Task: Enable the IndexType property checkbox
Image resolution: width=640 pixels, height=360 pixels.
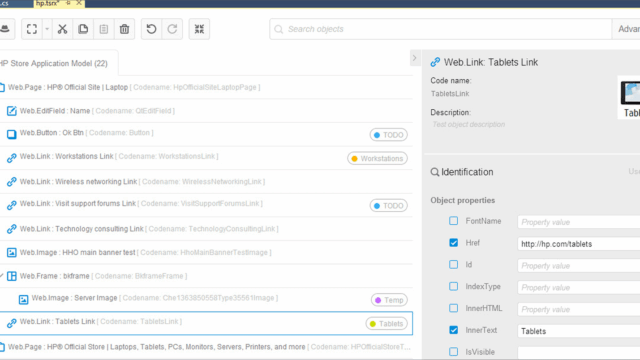Action: coord(453,286)
